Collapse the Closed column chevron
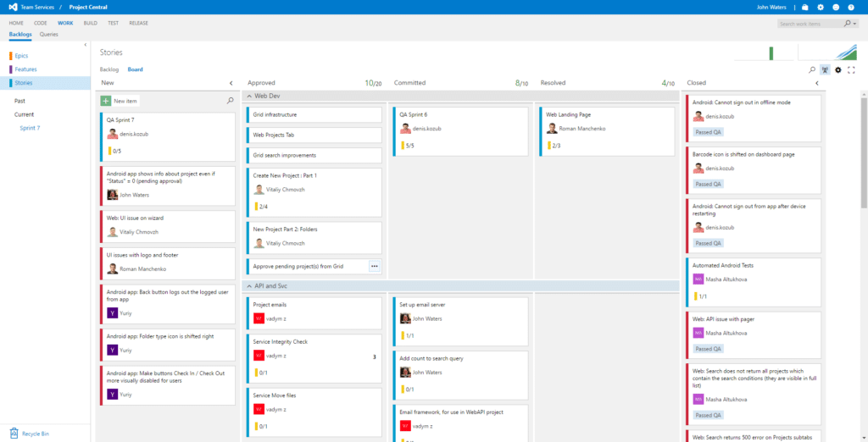This screenshot has height=442, width=868. (x=817, y=83)
